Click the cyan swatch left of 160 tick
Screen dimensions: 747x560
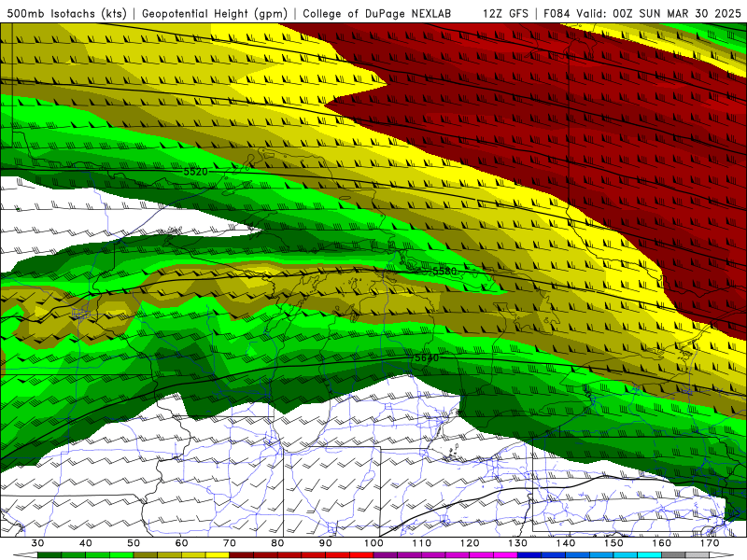650,555
